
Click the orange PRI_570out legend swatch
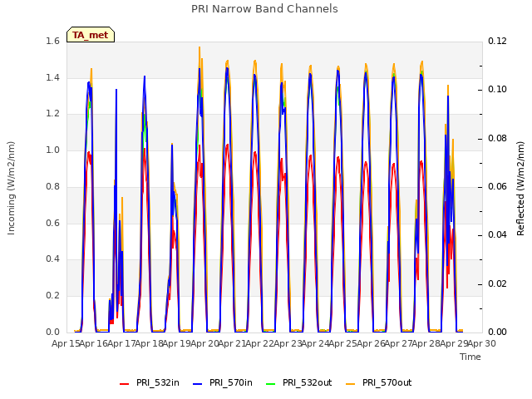point(351,384)
